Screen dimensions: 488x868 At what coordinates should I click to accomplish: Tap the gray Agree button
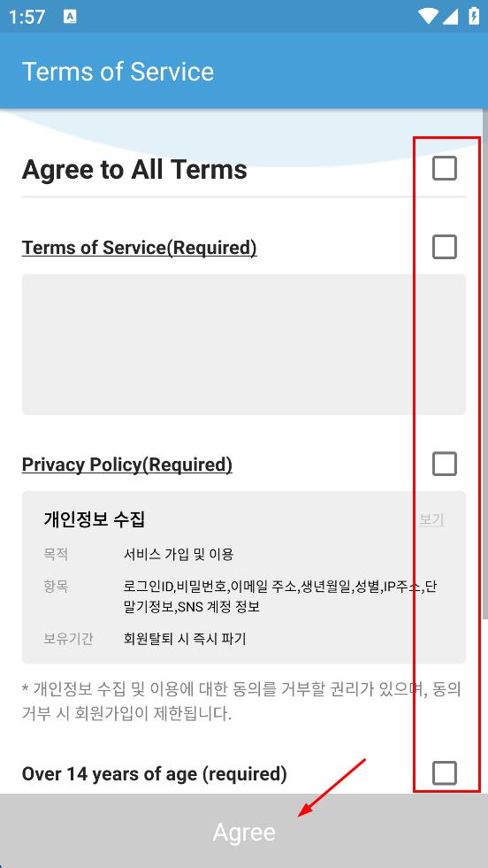point(244,831)
